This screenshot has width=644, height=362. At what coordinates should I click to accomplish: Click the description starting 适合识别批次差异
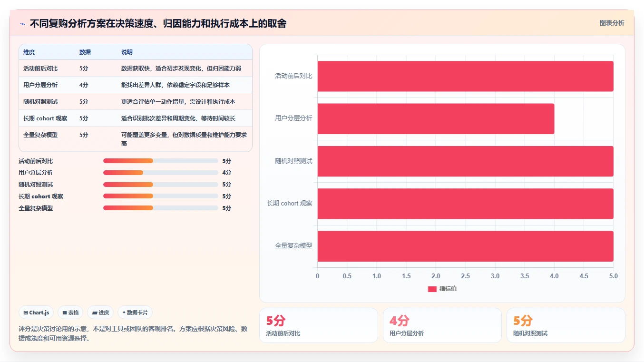coord(178,118)
